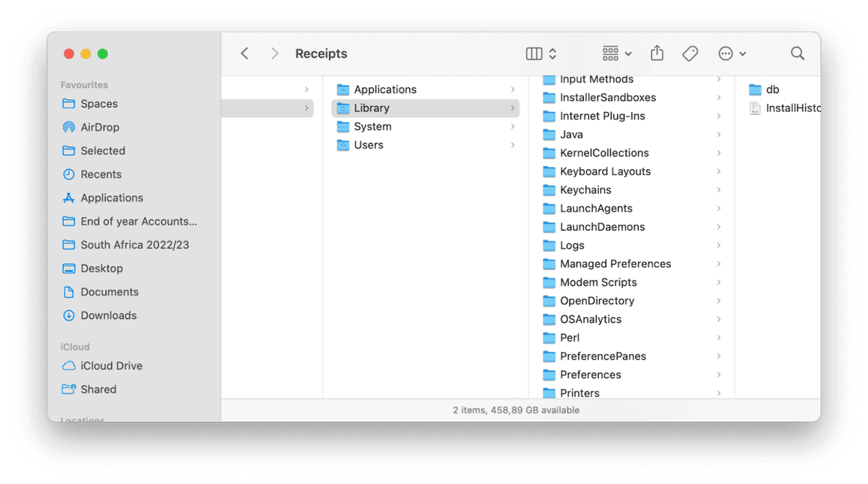This screenshot has width=868, height=484.
Task: Open the More actions ellipsis menu
Action: (x=725, y=53)
